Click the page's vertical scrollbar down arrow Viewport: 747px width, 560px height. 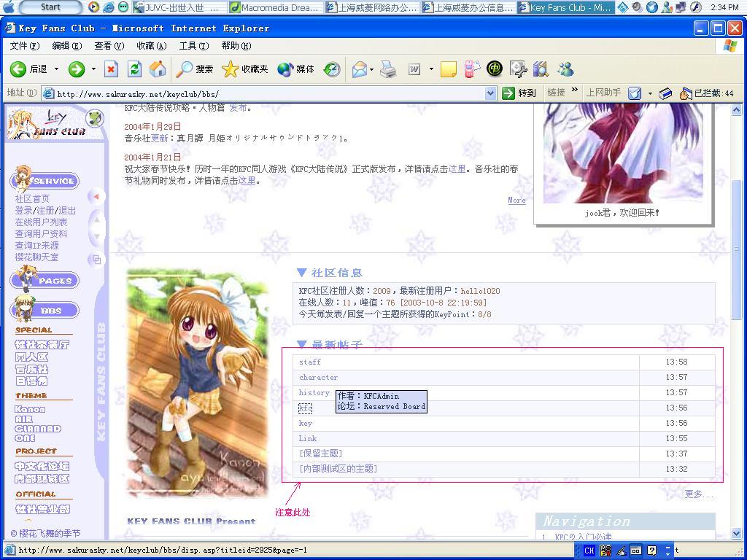coord(737,534)
